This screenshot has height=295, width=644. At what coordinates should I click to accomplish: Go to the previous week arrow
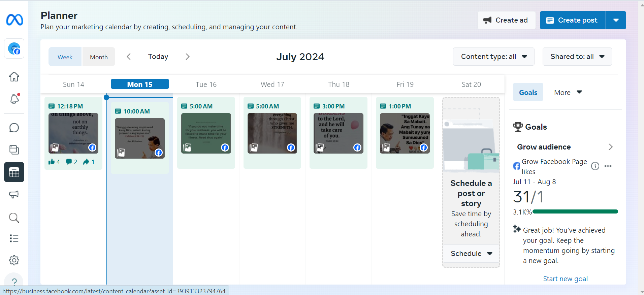pos(129,57)
